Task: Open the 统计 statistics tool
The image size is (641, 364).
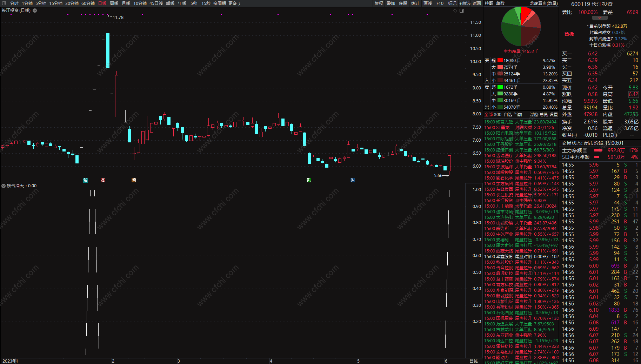Action: pos(415,3)
